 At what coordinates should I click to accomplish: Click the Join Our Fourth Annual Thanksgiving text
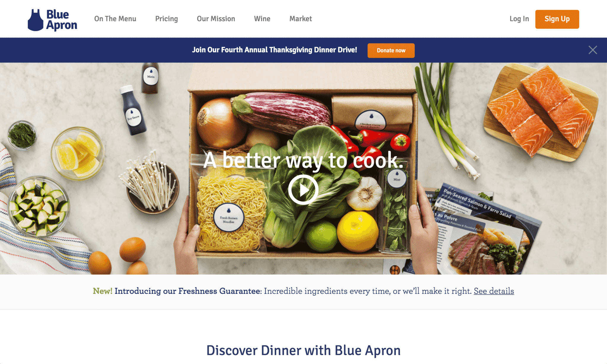coord(274,50)
